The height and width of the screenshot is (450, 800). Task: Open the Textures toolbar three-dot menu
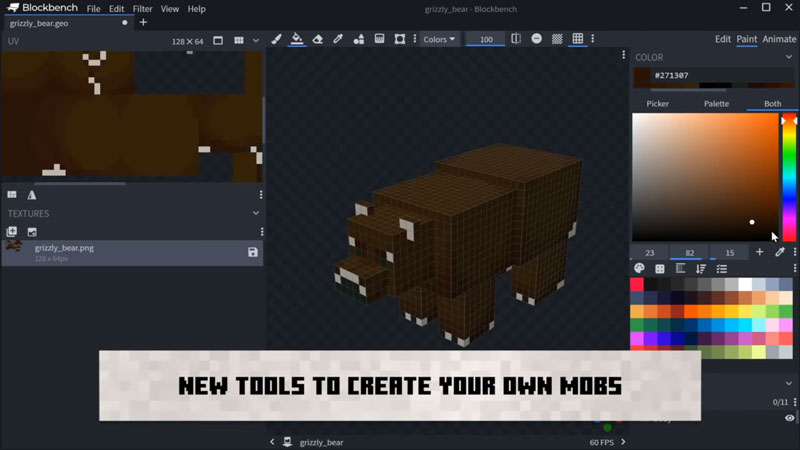pos(262,232)
